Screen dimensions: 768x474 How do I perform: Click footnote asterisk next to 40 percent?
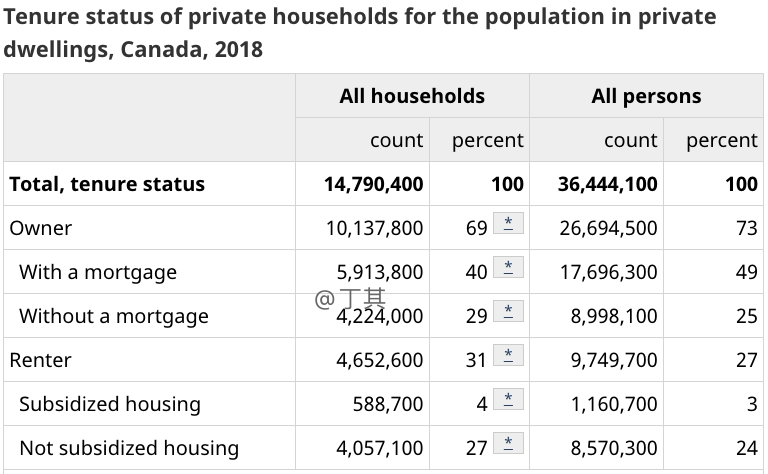click(x=508, y=268)
